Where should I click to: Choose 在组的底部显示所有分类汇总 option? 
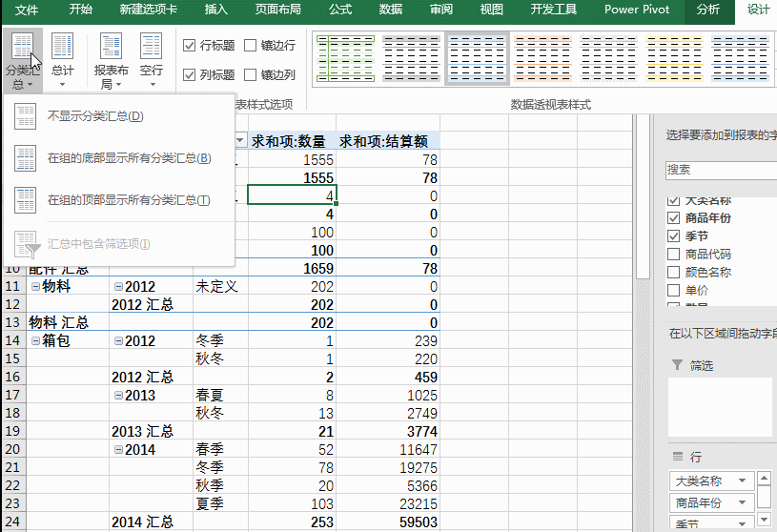[129, 158]
